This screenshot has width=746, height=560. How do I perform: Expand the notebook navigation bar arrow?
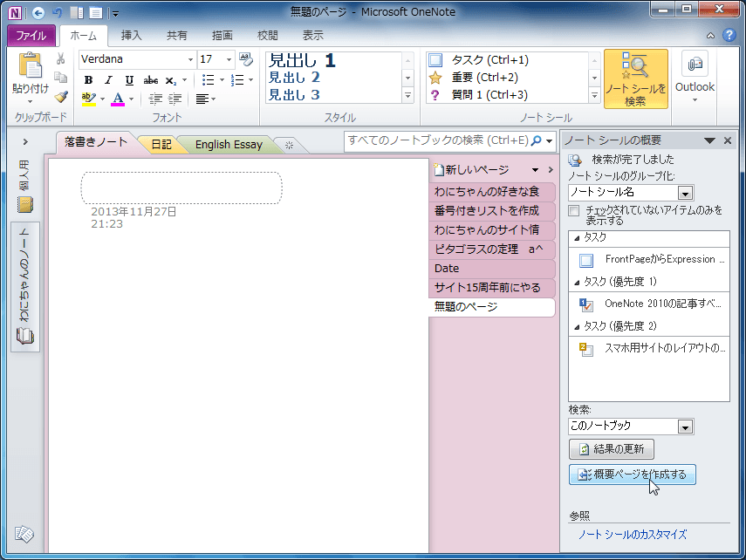(25, 142)
